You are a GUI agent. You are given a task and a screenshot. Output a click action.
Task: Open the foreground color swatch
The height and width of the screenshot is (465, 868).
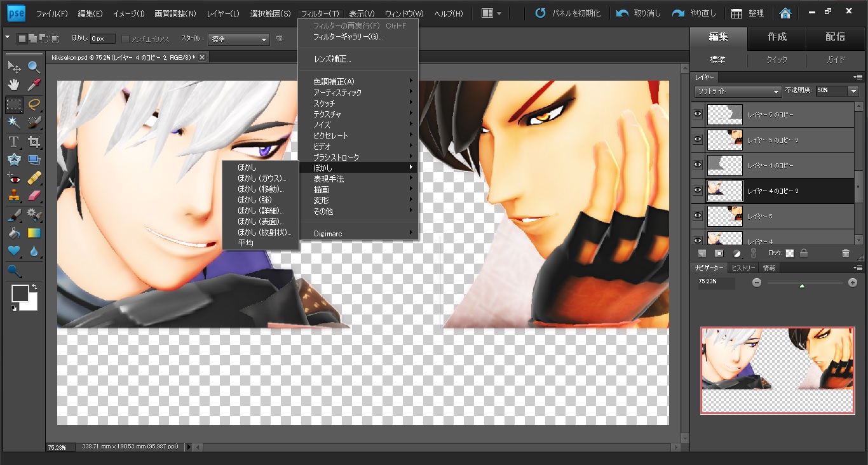[x=19, y=293]
